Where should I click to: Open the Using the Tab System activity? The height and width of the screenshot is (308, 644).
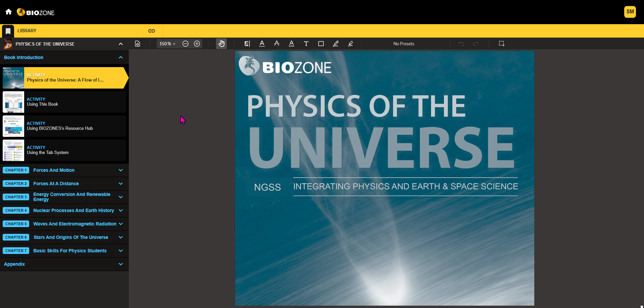64,150
